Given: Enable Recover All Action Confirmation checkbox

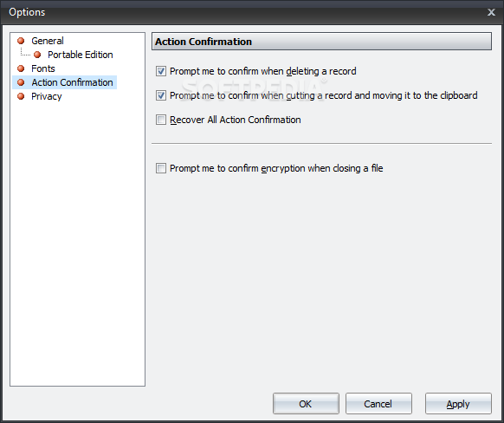Looking at the screenshot, I should (161, 120).
